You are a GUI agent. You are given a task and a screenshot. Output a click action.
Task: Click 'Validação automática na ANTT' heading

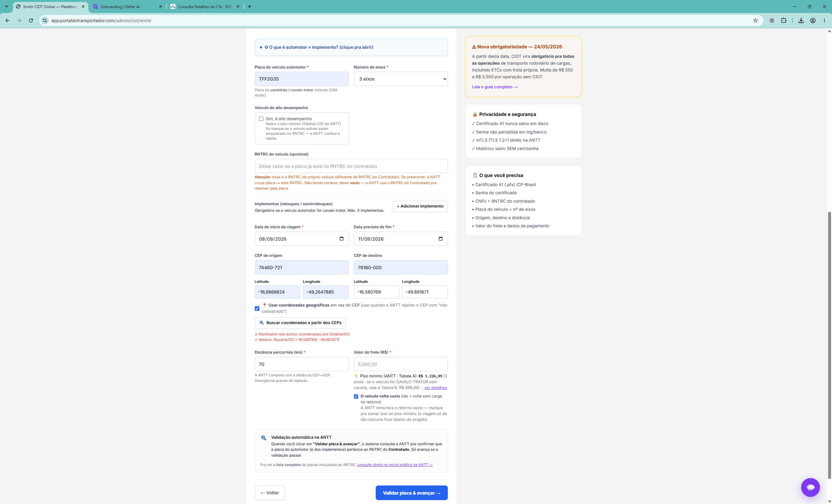click(x=301, y=437)
